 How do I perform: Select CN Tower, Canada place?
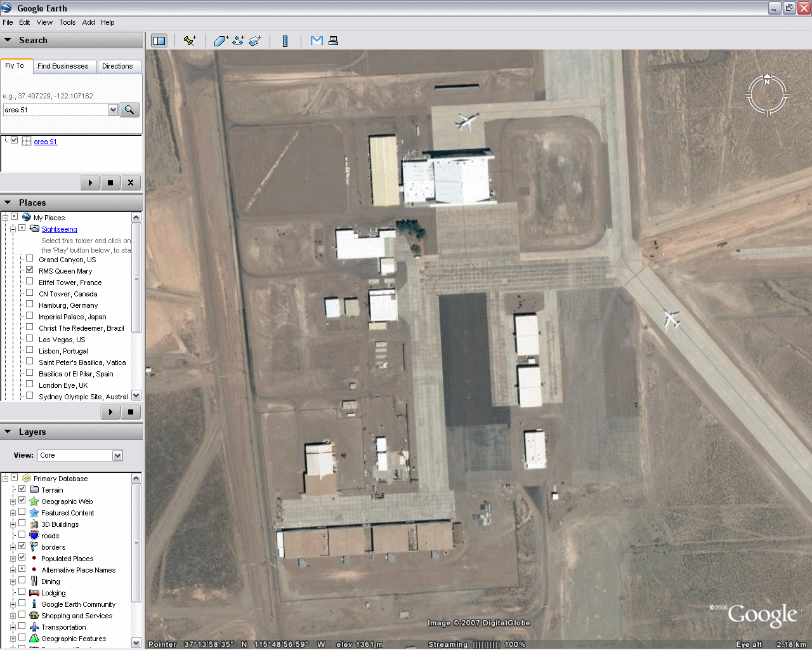click(68, 294)
